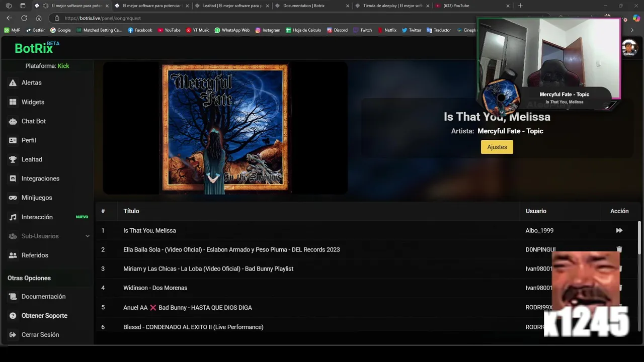
Task: Click the Título column header
Action: [131, 211]
